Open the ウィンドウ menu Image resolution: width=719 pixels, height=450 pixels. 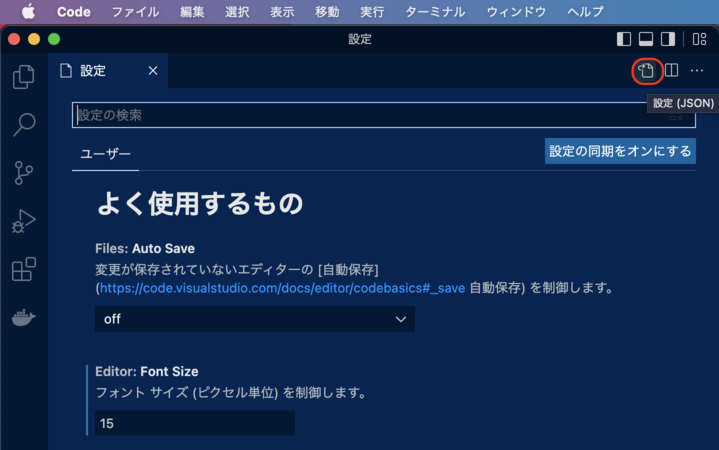[516, 11]
